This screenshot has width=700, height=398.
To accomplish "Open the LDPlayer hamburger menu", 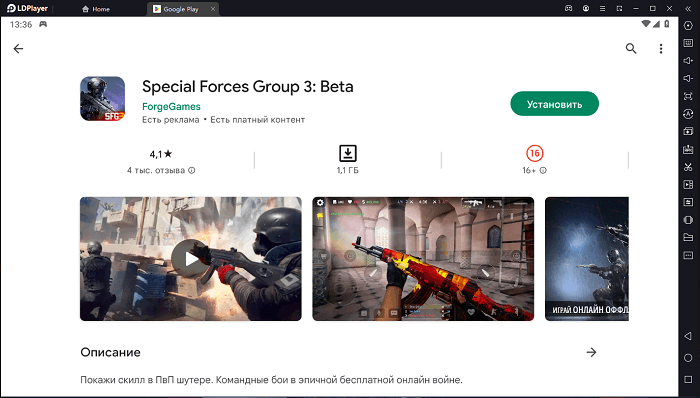I will [x=602, y=8].
